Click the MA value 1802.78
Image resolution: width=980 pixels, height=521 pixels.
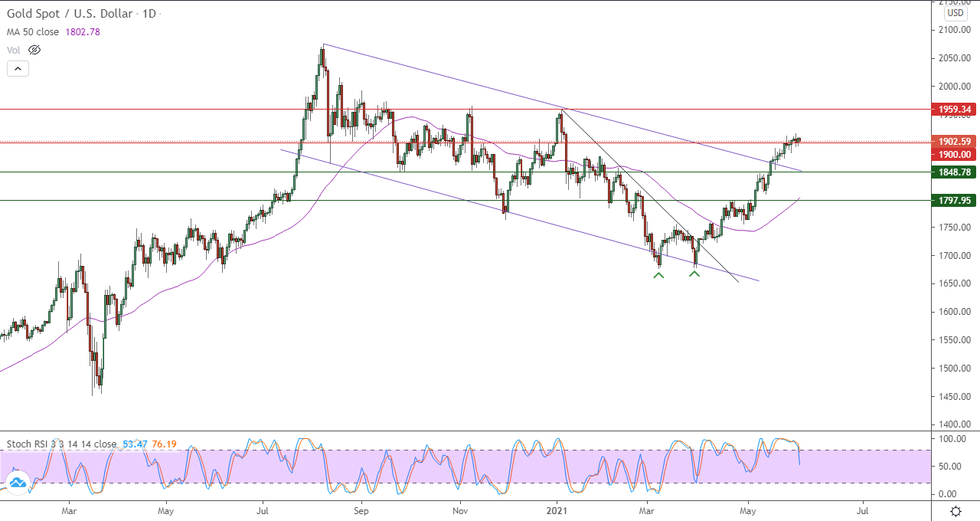[x=84, y=32]
